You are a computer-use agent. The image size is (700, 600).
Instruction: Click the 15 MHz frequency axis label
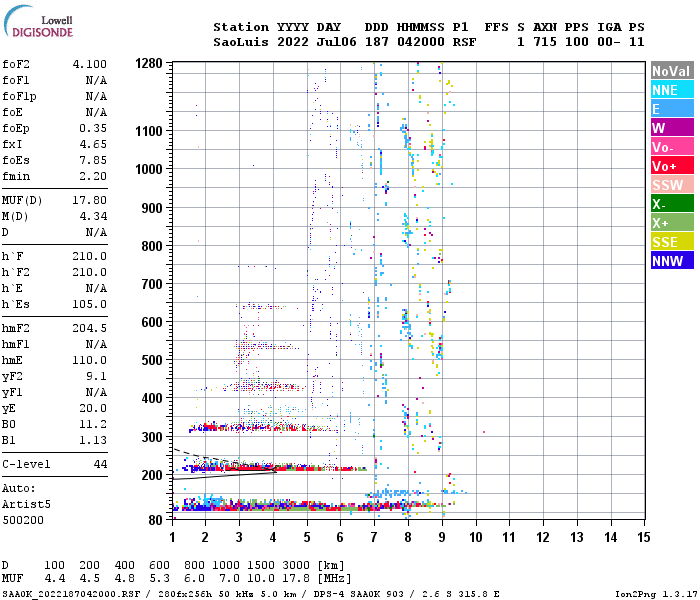click(644, 537)
